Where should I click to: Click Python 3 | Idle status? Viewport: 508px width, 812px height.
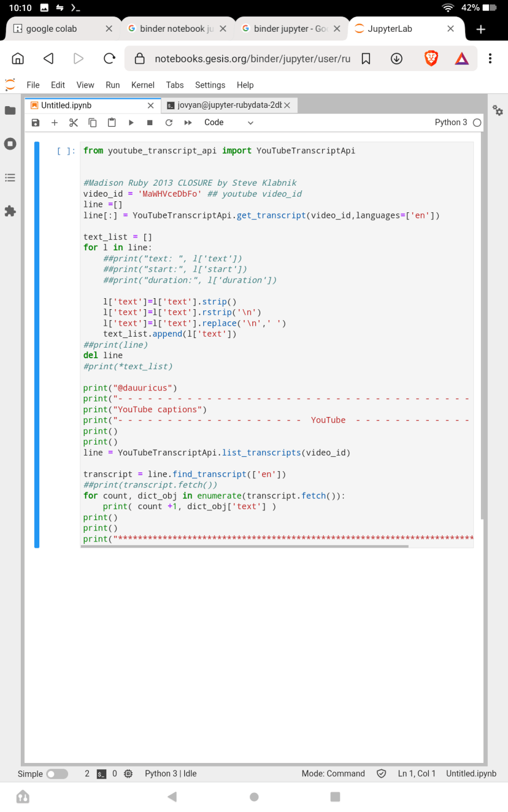coord(171,774)
